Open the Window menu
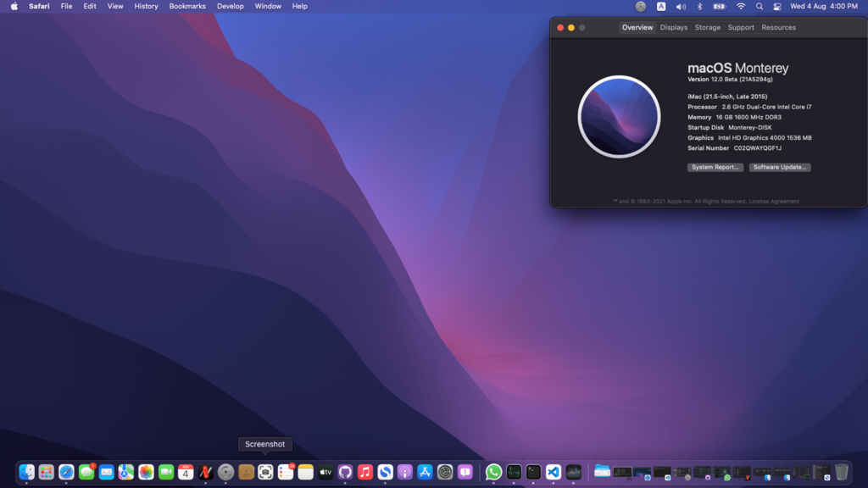The width and height of the screenshot is (868, 488). (268, 6)
